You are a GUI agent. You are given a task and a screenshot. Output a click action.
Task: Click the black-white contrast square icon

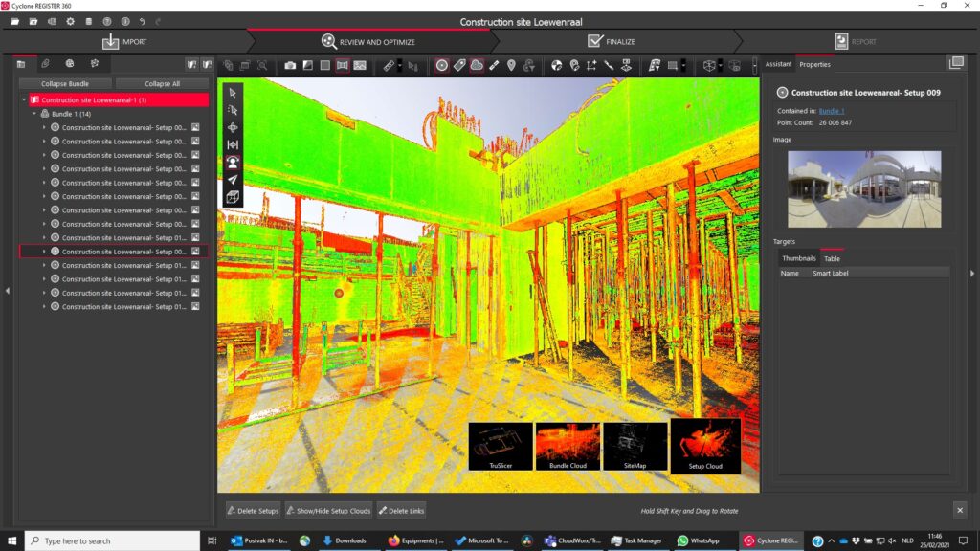(x=307, y=65)
